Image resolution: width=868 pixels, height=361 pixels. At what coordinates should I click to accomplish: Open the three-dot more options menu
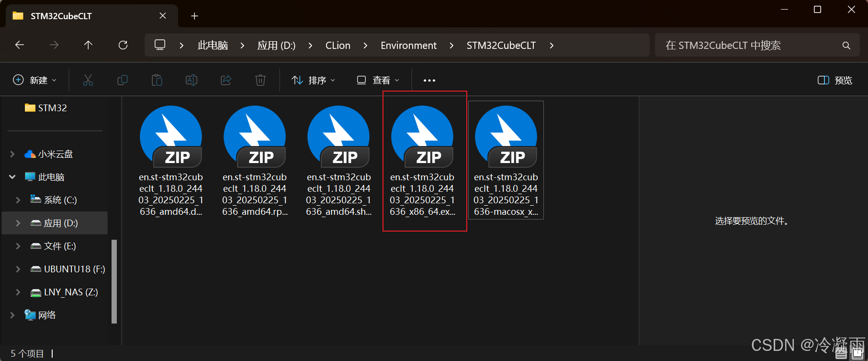tap(429, 80)
